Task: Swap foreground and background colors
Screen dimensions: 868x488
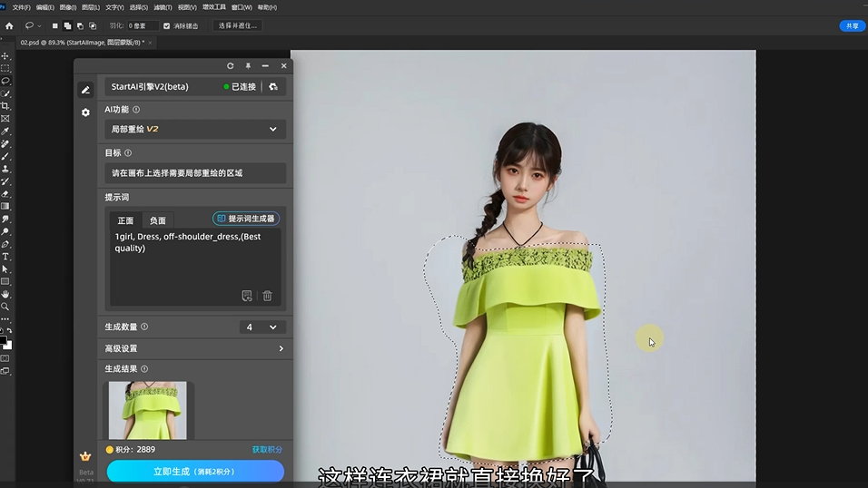Action: 9,330
